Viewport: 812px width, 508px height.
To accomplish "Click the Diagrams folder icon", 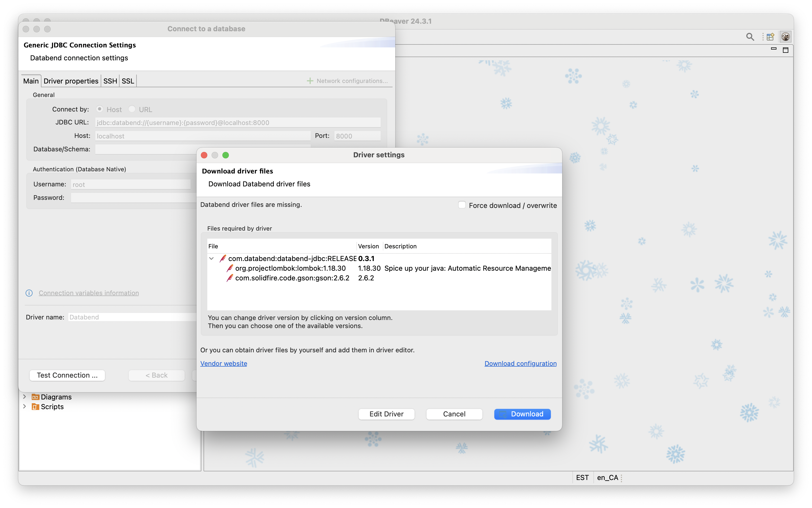I will pyautogui.click(x=35, y=397).
